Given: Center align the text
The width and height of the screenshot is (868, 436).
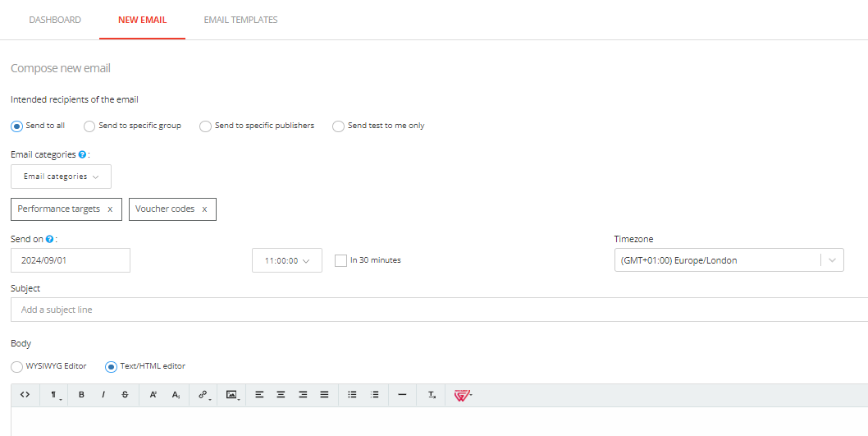Looking at the screenshot, I should coord(281,395).
